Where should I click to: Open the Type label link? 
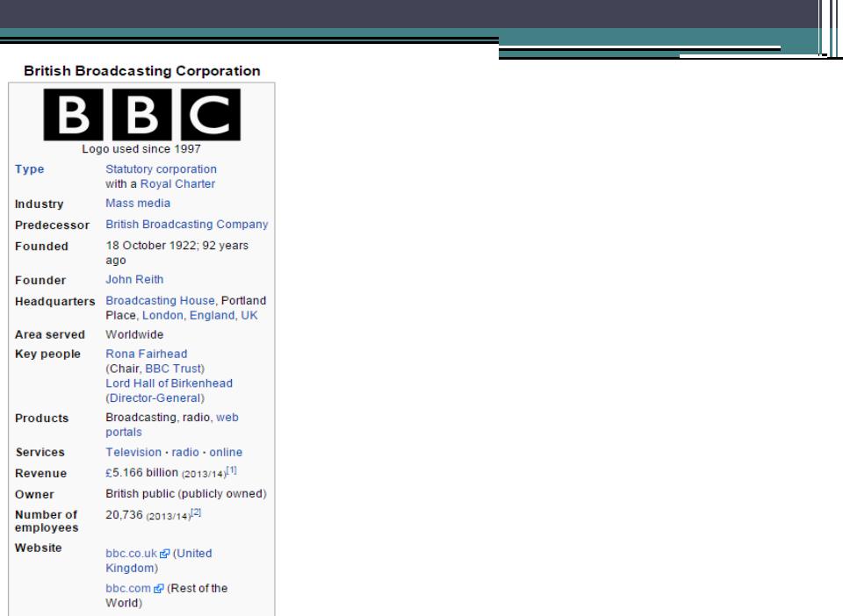[x=30, y=169]
